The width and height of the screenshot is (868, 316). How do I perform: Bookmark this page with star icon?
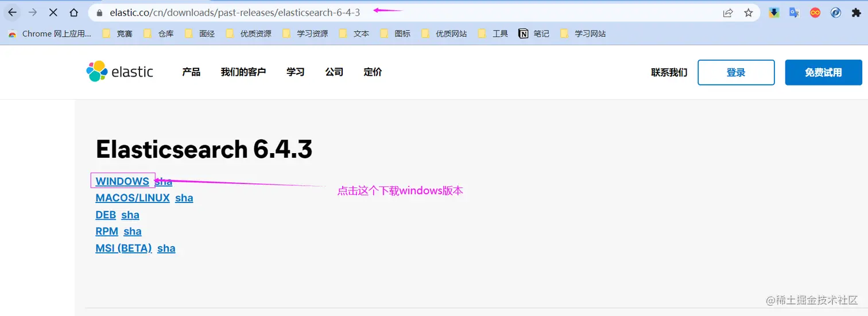tap(749, 13)
